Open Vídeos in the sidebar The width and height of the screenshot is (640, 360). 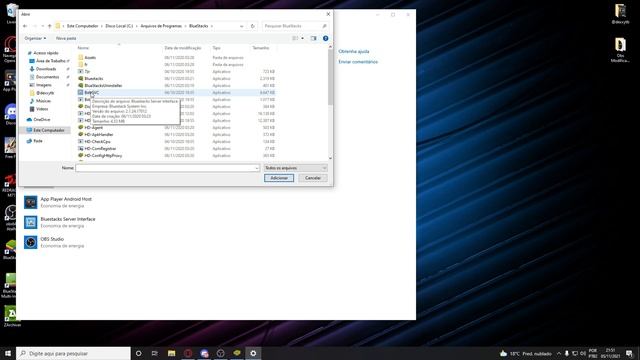pos(42,109)
